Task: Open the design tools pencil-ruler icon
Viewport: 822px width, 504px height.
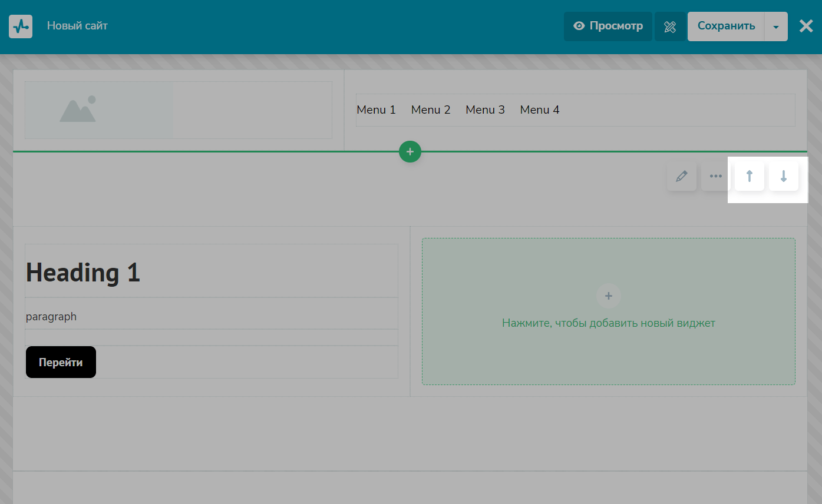Action: (670, 26)
